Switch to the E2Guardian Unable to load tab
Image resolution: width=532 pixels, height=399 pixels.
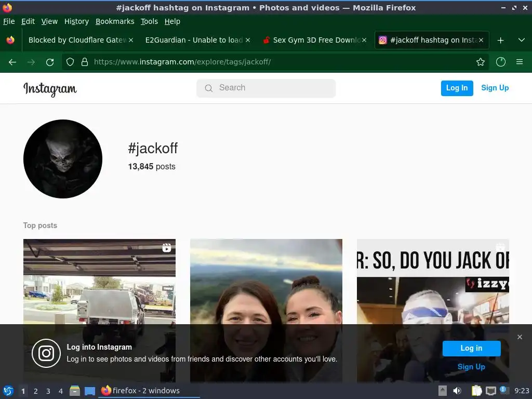(x=194, y=40)
